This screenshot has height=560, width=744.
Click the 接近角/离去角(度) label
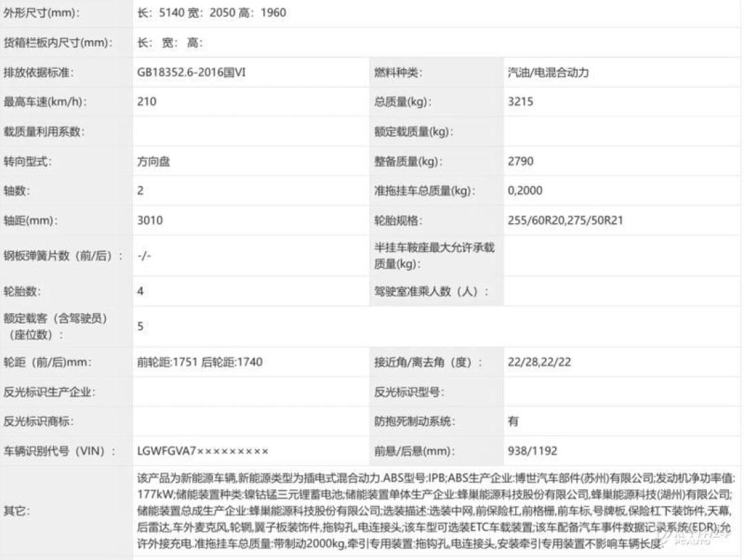tap(428, 362)
